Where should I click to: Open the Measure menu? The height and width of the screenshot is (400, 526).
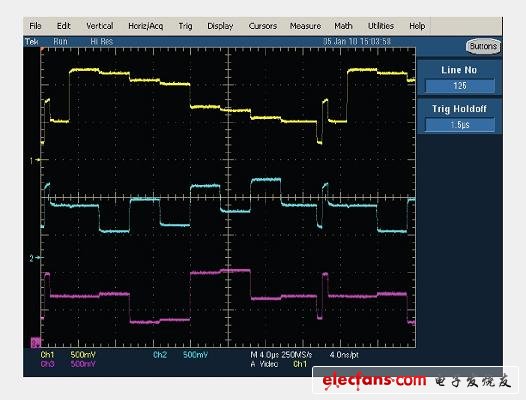tap(305, 26)
